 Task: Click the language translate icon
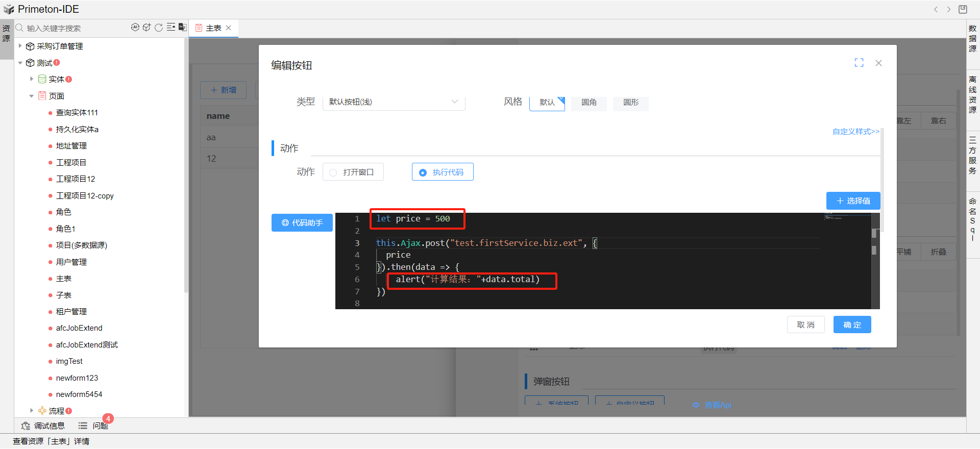(182, 28)
